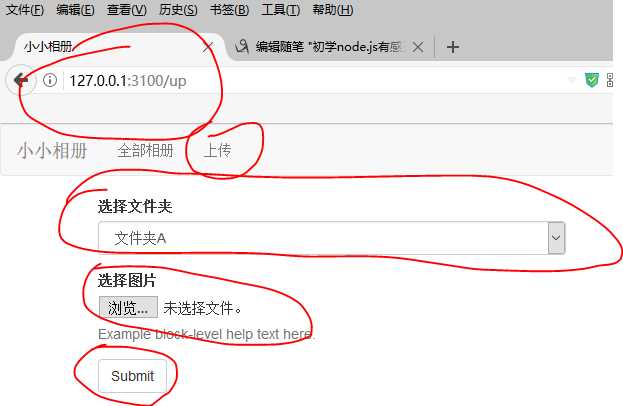Expand the 文件夹A folder dropdown arrow
Image resolution: width=623 pixels, height=406 pixels.
(x=556, y=238)
